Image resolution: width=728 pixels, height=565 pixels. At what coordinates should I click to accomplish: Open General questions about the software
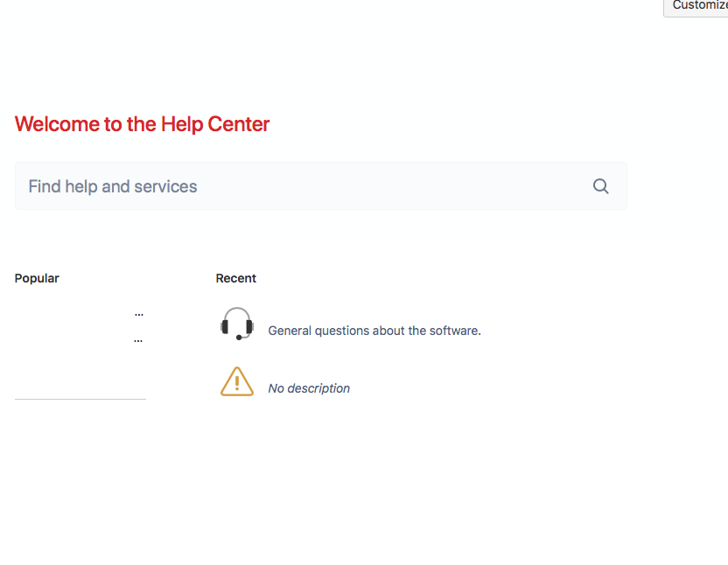click(x=374, y=331)
